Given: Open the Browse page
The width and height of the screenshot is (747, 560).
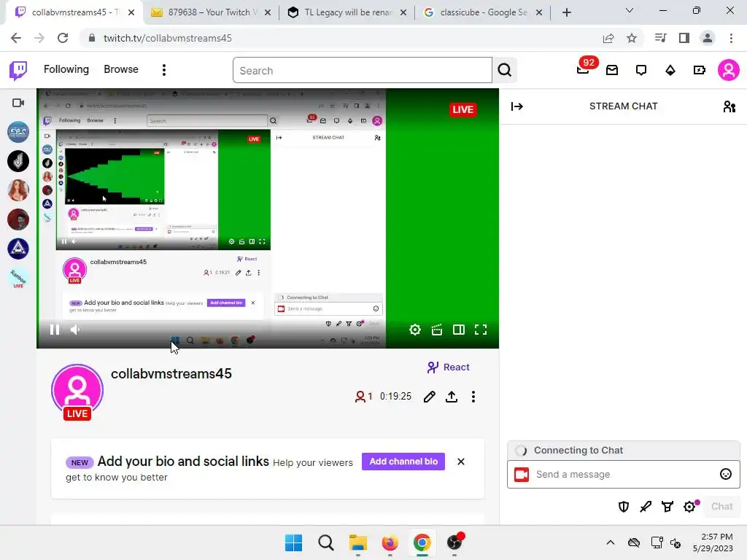Looking at the screenshot, I should [121, 69].
